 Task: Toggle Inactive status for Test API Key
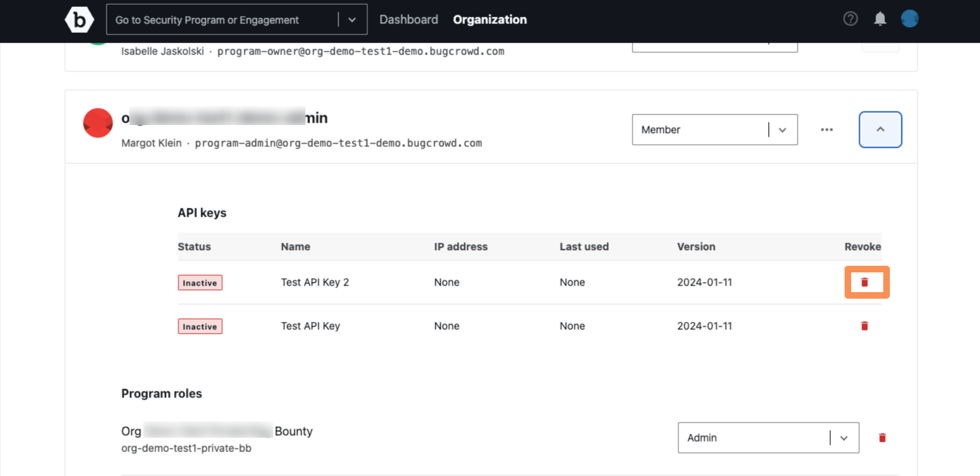click(200, 326)
